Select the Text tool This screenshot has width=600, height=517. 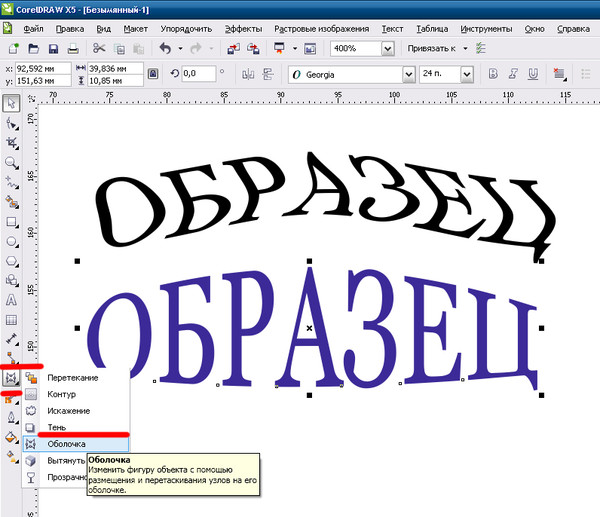(x=11, y=300)
